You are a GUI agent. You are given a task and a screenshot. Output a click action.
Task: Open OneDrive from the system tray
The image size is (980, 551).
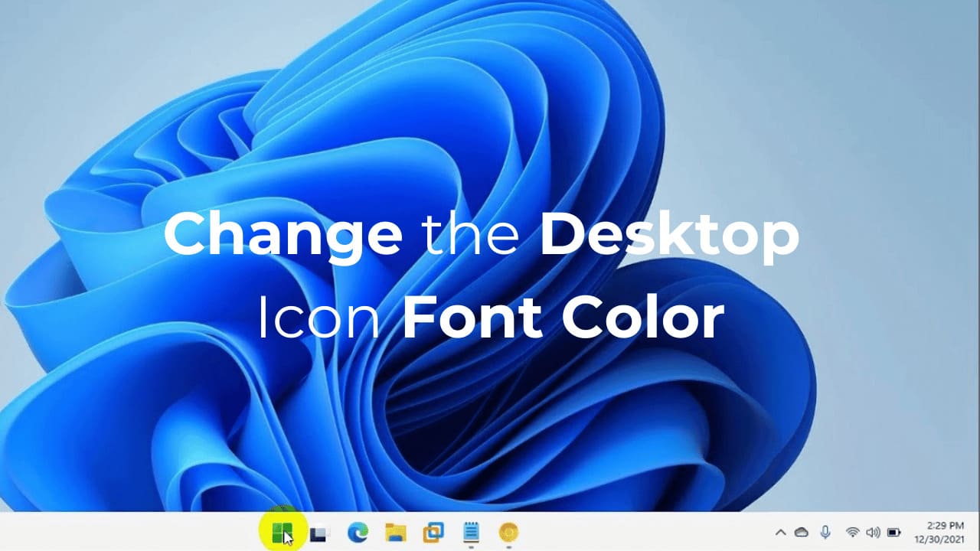pos(801,531)
